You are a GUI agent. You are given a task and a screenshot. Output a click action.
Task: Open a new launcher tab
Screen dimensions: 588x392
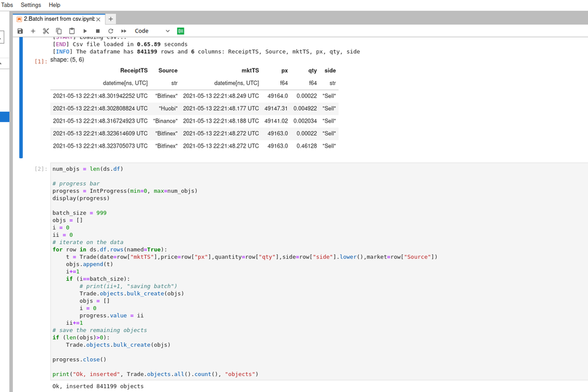click(x=111, y=19)
